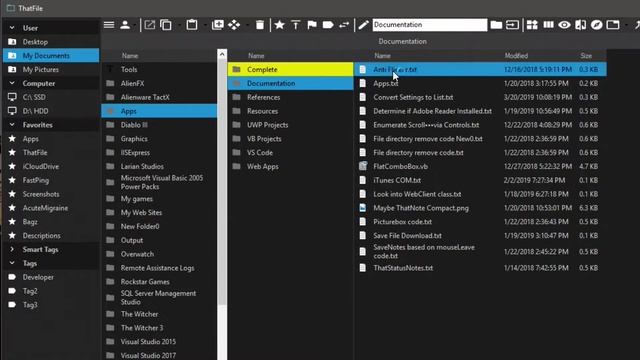Open the dropdown arrow next to paste icon
640x360 pixels.
(205, 25)
